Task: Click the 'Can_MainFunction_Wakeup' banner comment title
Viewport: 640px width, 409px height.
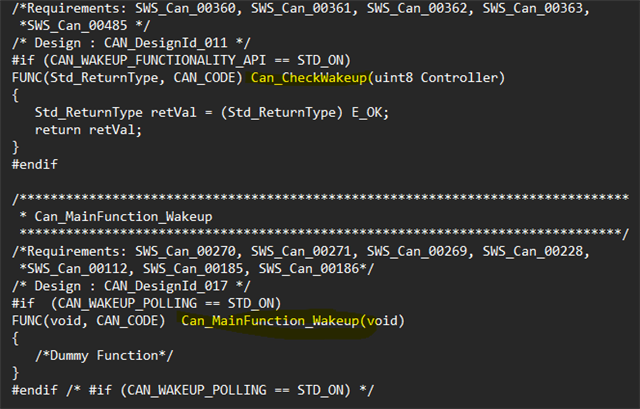Action: coord(123,216)
